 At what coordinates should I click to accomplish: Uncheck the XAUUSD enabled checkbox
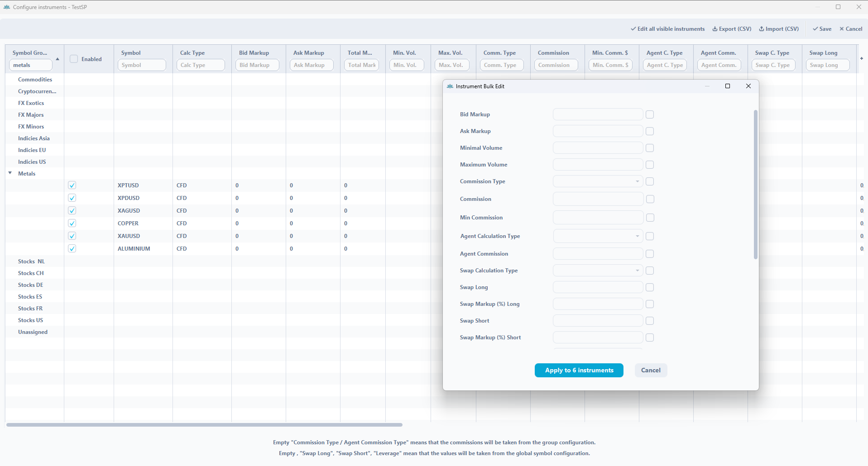pyautogui.click(x=72, y=236)
